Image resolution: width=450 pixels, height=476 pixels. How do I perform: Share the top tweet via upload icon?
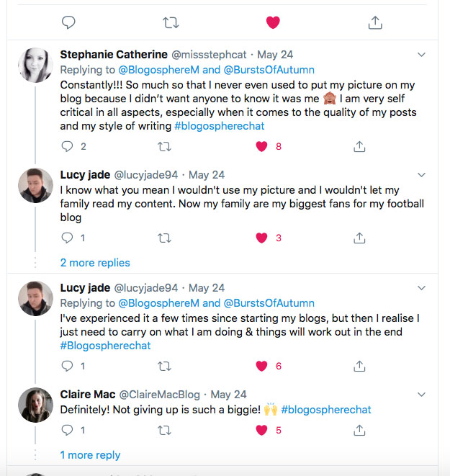tap(375, 22)
